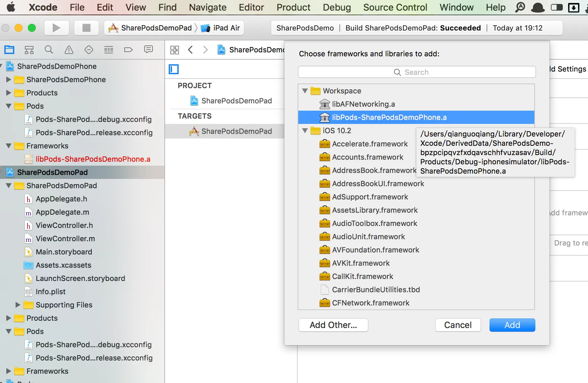Show the Symbol navigator

coord(29,50)
